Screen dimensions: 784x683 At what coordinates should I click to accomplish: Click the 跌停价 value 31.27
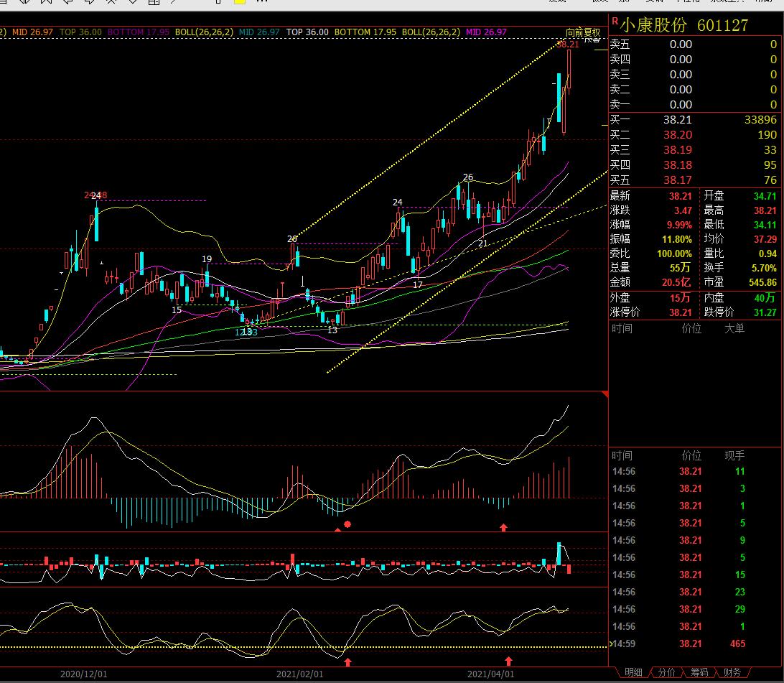coord(765,312)
